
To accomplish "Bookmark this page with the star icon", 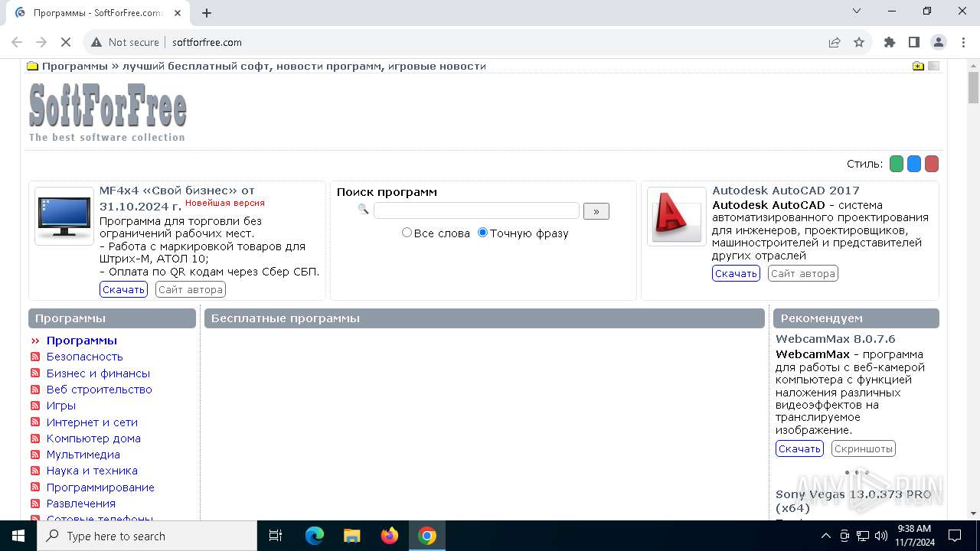I will 859,42.
